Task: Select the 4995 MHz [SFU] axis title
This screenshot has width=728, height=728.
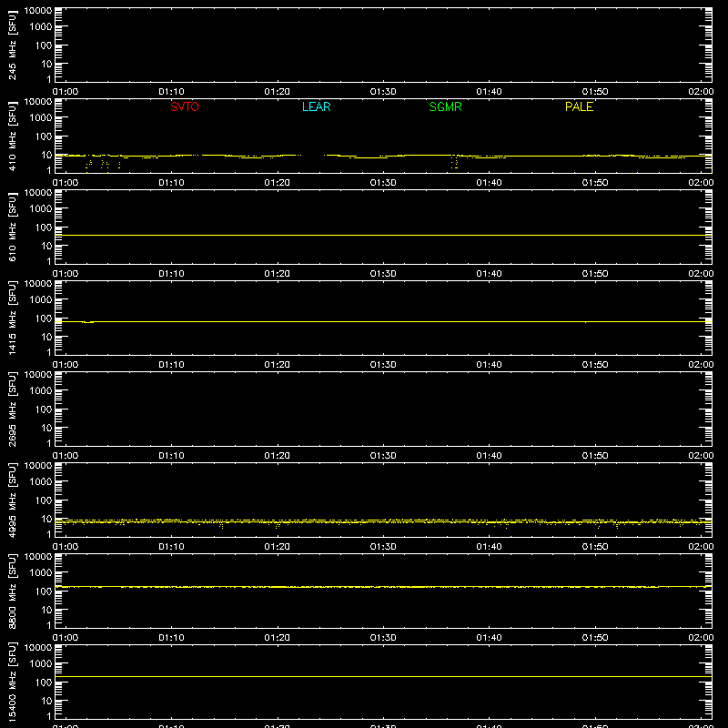Action: pyautogui.click(x=13, y=500)
